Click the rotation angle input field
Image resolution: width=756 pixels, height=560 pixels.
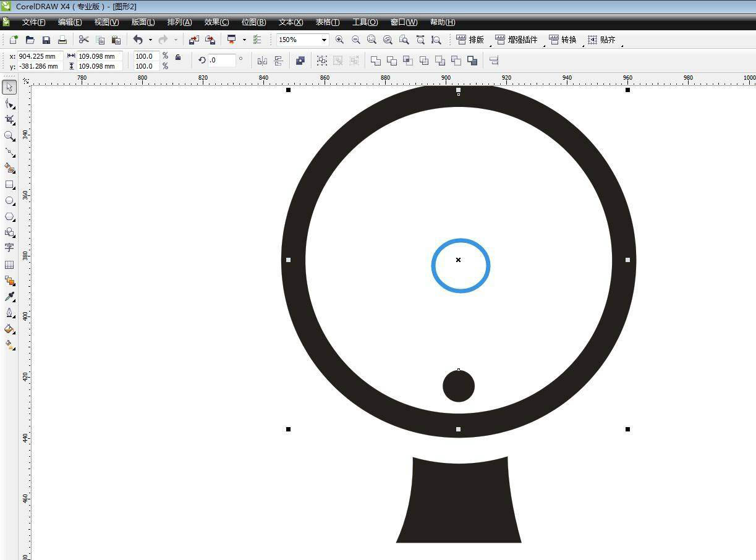(x=222, y=61)
